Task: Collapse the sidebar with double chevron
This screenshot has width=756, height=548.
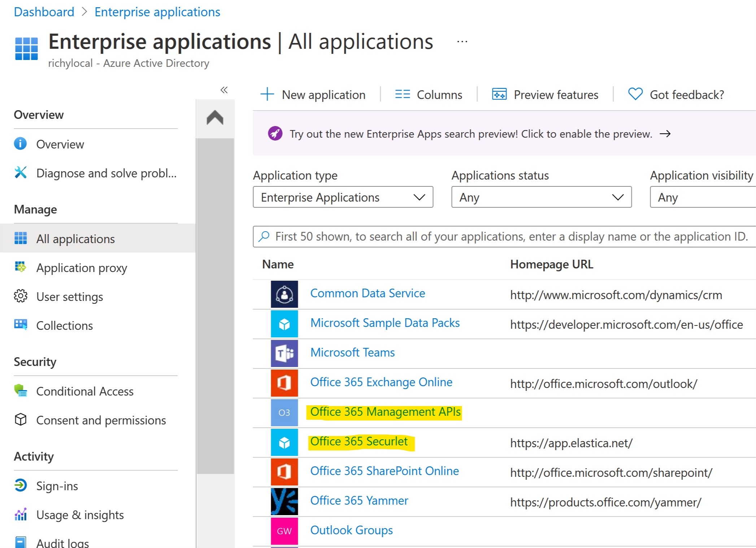Action: 224,90
